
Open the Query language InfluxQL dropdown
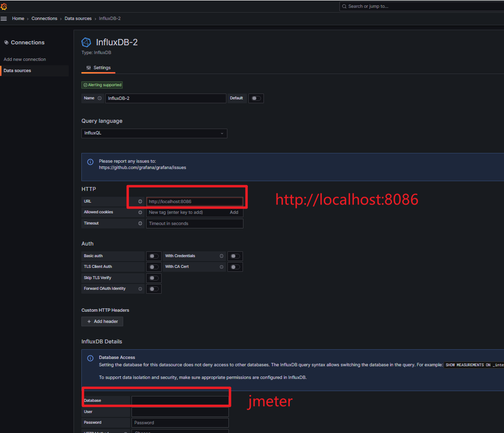154,133
